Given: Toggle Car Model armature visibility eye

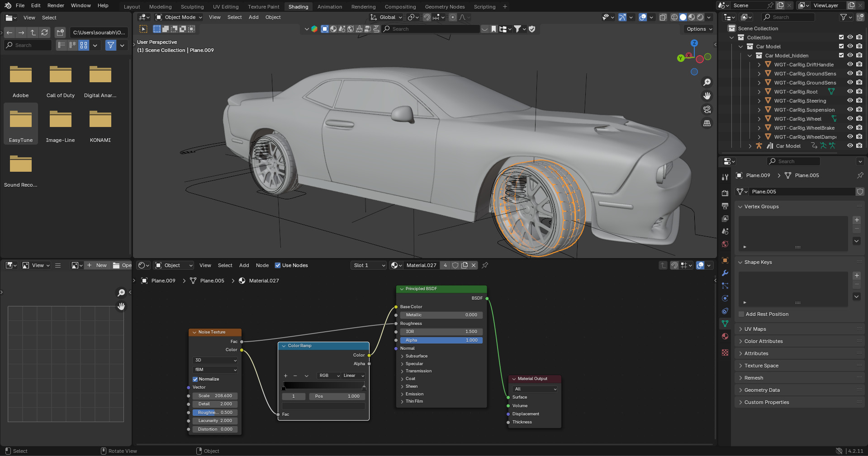Looking at the screenshot, I should click(x=850, y=146).
